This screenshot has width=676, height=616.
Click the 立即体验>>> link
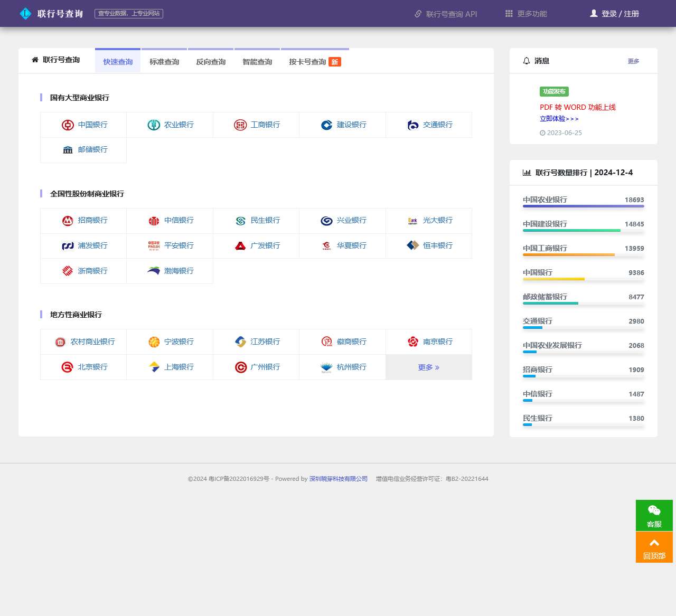coord(559,119)
